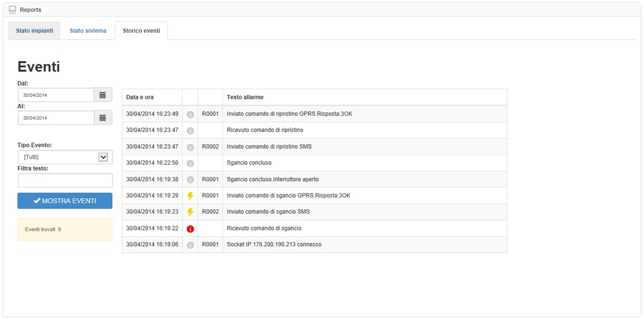Select the Storico eventi tab
Screen dimensions: 644x319
coord(142,31)
